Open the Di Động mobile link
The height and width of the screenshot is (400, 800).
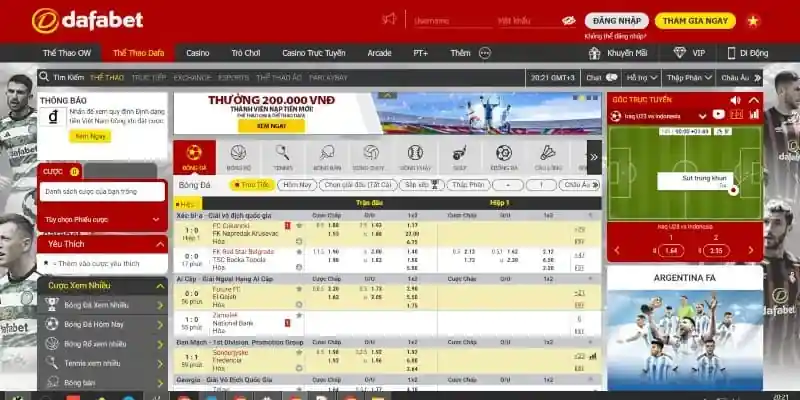(x=747, y=53)
